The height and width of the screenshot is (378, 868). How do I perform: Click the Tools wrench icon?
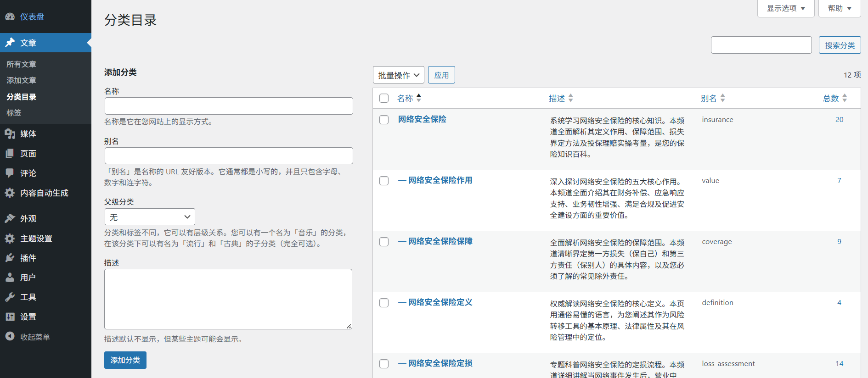[10, 297]
